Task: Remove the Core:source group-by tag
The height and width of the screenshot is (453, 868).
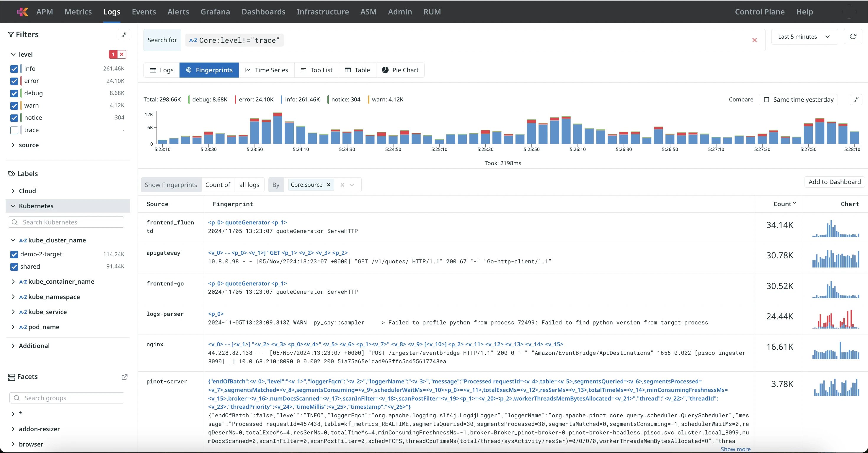Action: tap(329, 185)
